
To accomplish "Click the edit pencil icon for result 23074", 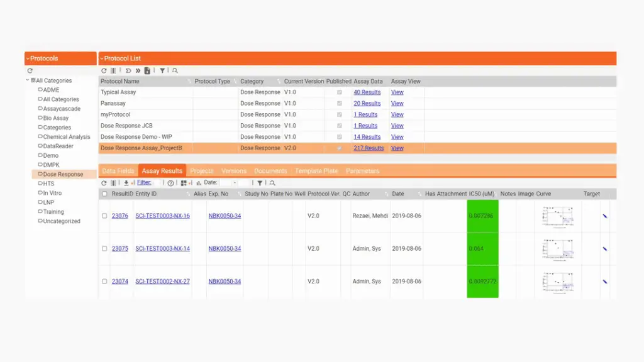I will click(604, 282).
